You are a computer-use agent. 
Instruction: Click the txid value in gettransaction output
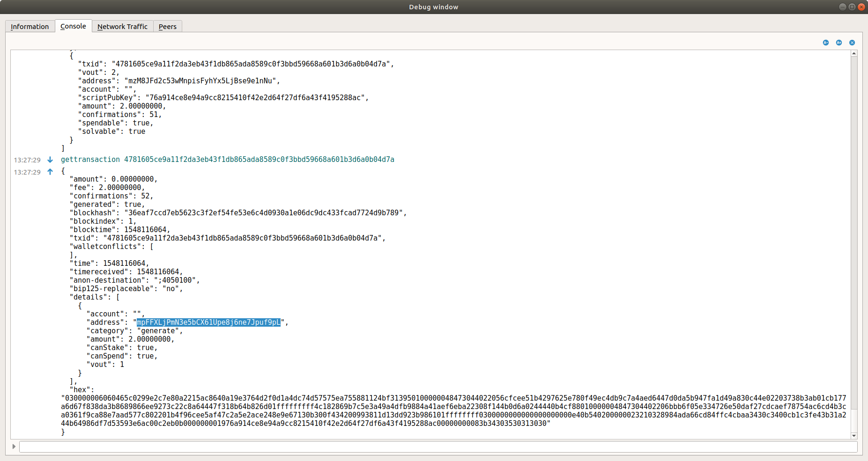point(244,238)
